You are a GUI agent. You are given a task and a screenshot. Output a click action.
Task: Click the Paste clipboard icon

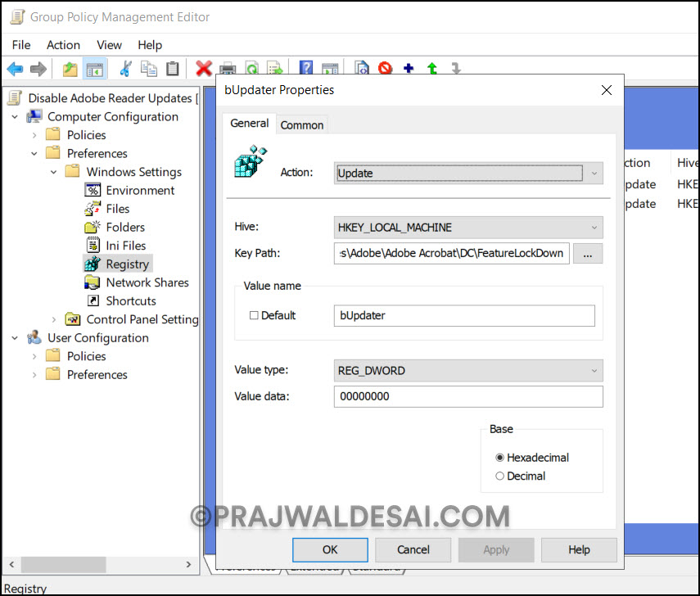(172, 69)
